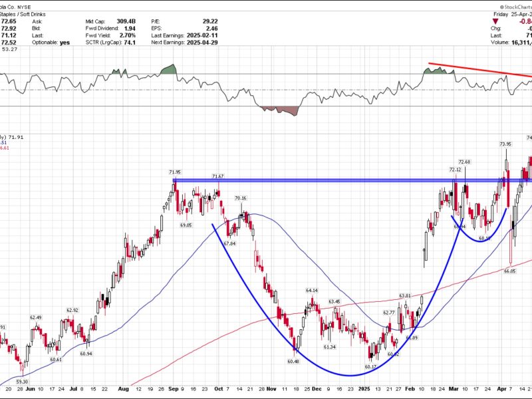532x399 pixels.
Task: Click the "P/E:" label
Action: [156, 21]
